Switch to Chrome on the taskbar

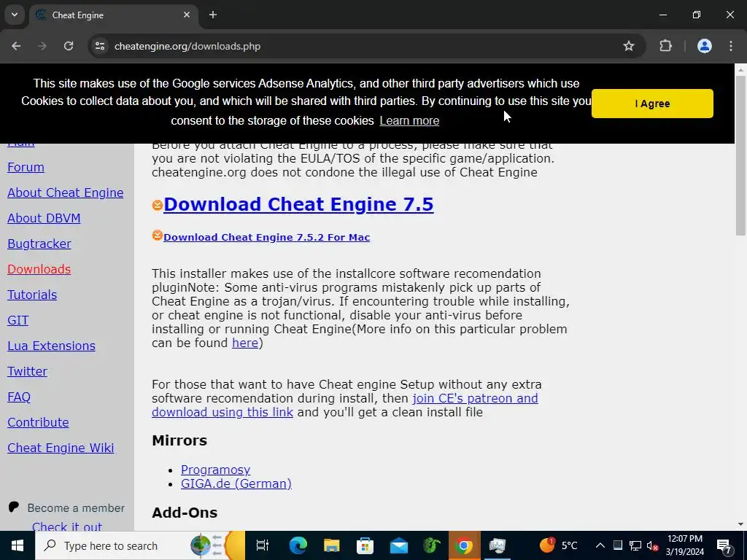point(464,545)
